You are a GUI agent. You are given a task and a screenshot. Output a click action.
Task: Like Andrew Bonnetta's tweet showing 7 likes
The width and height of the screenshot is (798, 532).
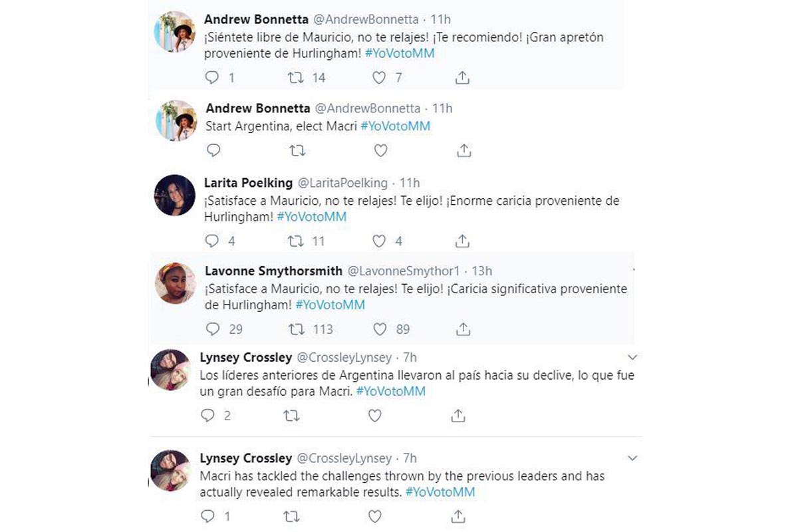tap(379, 78)
